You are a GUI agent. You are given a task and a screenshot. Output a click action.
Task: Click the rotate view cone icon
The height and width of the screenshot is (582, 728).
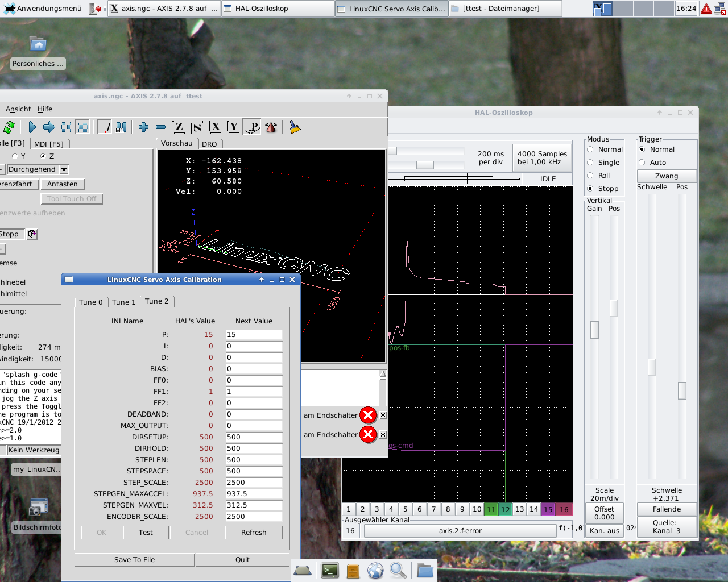point(271,127)
